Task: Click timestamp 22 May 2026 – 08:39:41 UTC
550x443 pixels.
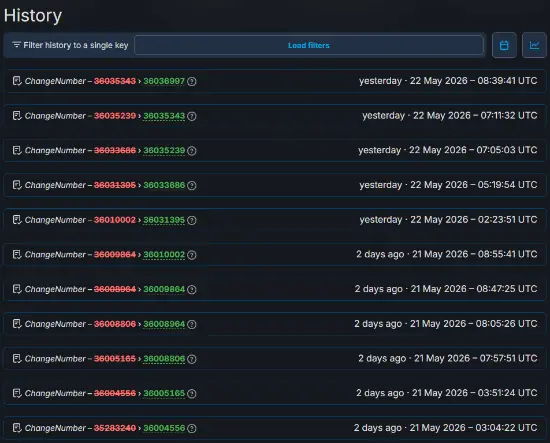Action: pyautogui.click(x=474, y=81)
